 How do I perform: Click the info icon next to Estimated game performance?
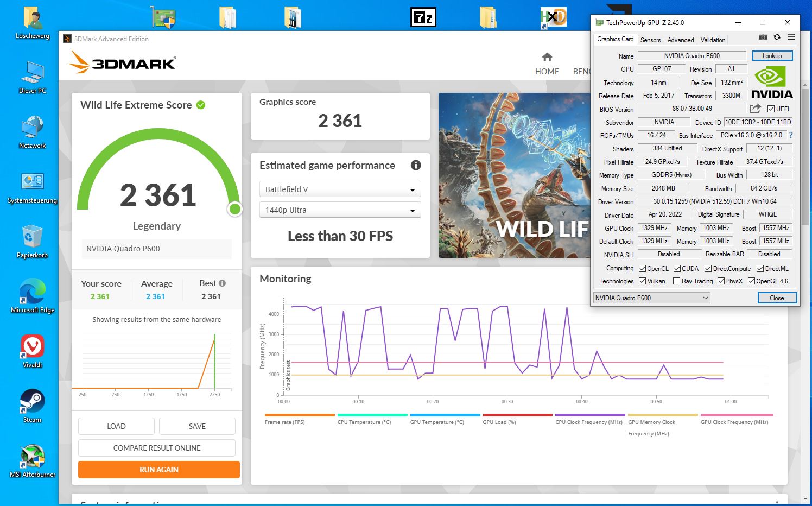416,165
